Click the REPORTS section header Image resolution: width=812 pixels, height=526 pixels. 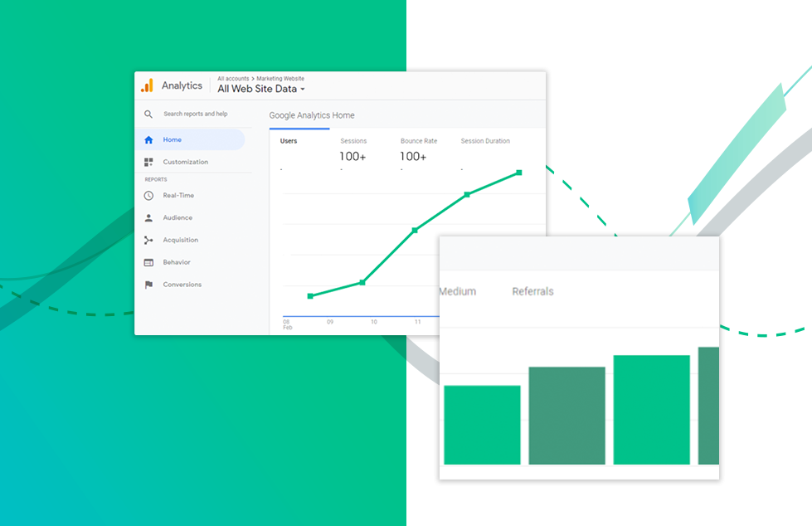point(156,179)
